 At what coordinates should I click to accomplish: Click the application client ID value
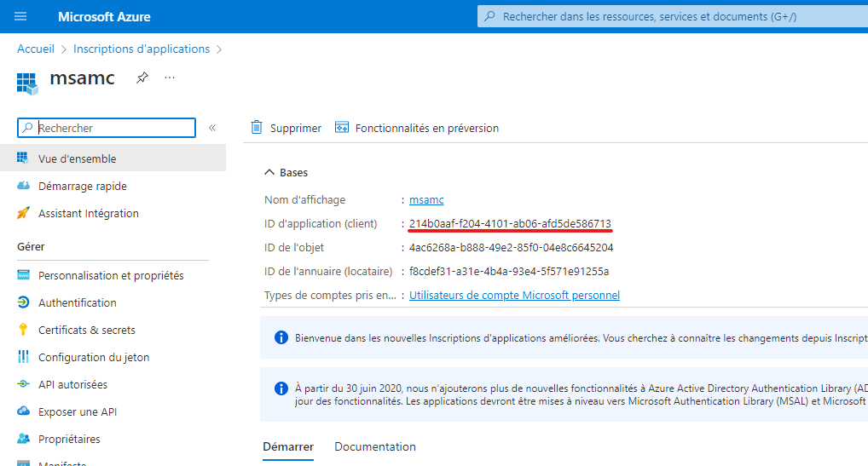510,223
